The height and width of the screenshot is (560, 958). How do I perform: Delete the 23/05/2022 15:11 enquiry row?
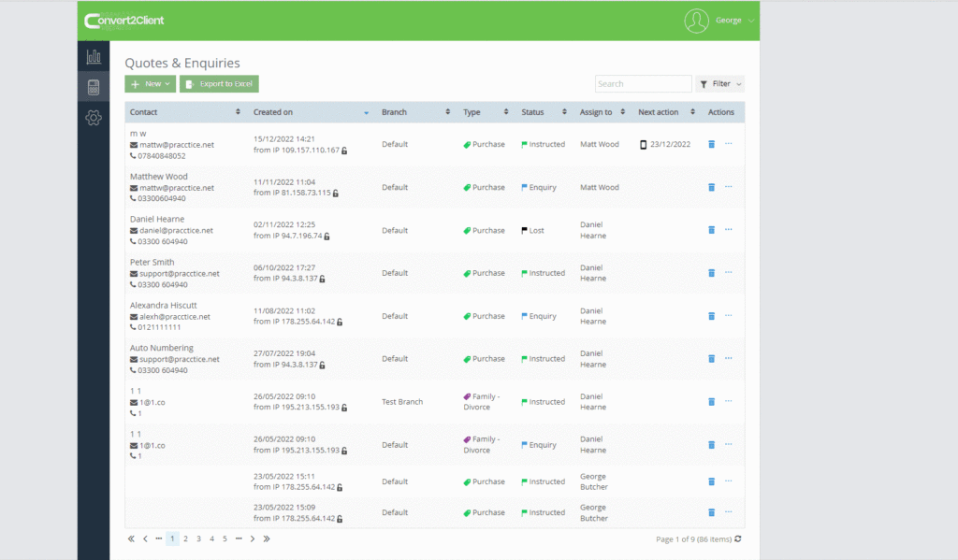click(x=711, y=481)
